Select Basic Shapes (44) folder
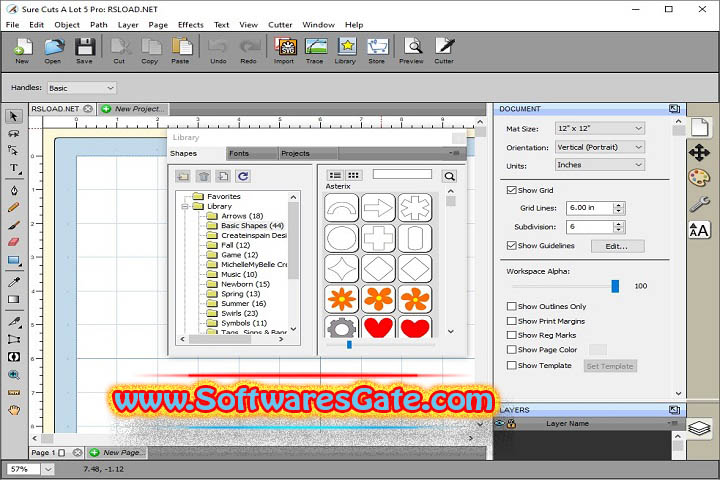The width and height of the screenshot is (720, 480). [252, 226]
